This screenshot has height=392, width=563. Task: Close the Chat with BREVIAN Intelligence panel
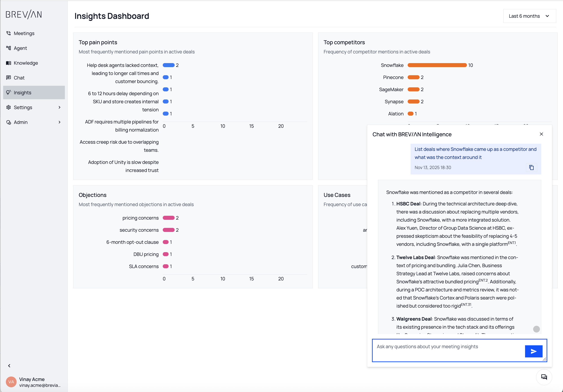click(541, 134)
